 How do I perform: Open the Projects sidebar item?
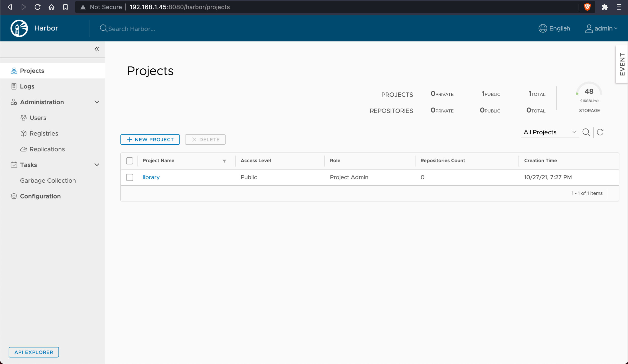point(52,71)
